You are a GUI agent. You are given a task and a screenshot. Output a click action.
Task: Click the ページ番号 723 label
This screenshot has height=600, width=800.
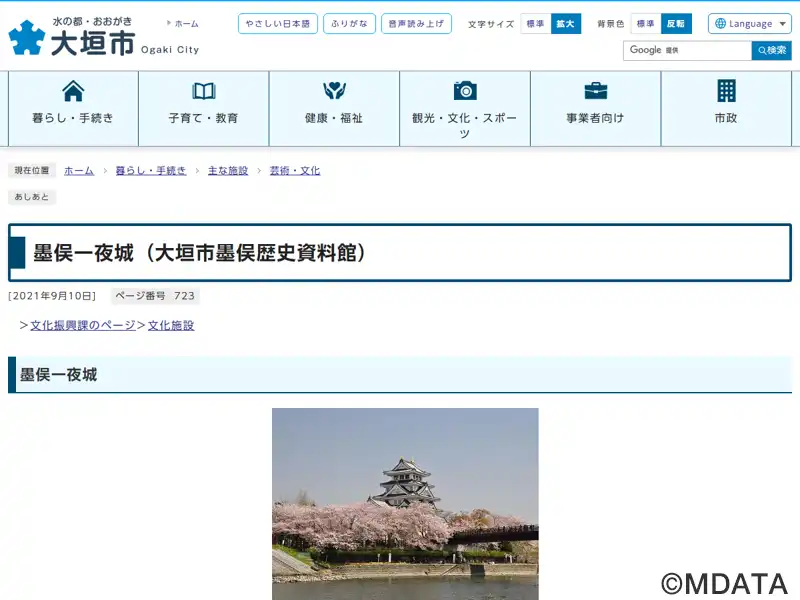155,296
